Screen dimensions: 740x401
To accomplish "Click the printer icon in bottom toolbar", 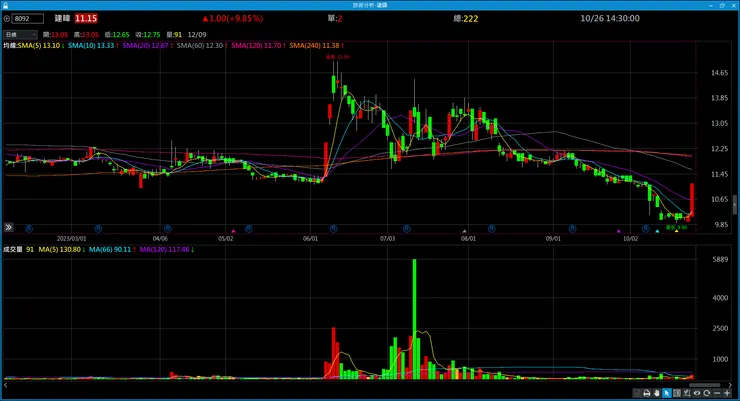I will point(647,393).
